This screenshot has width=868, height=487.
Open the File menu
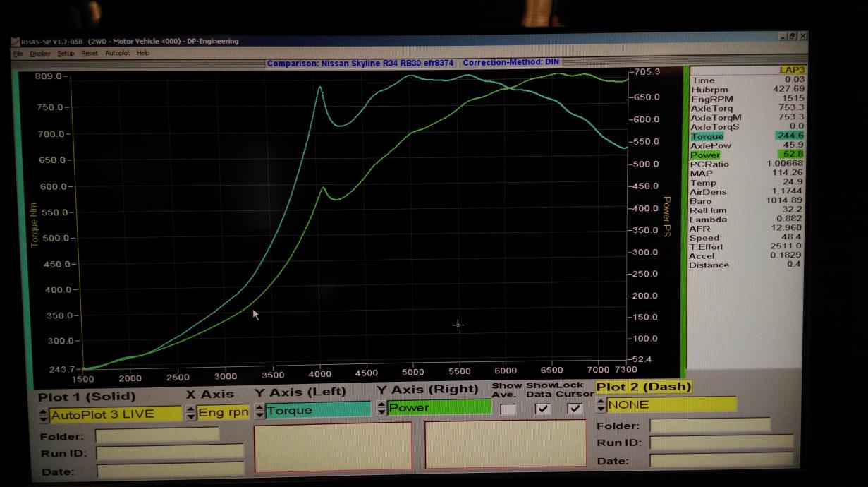click(x=17, y=53)
